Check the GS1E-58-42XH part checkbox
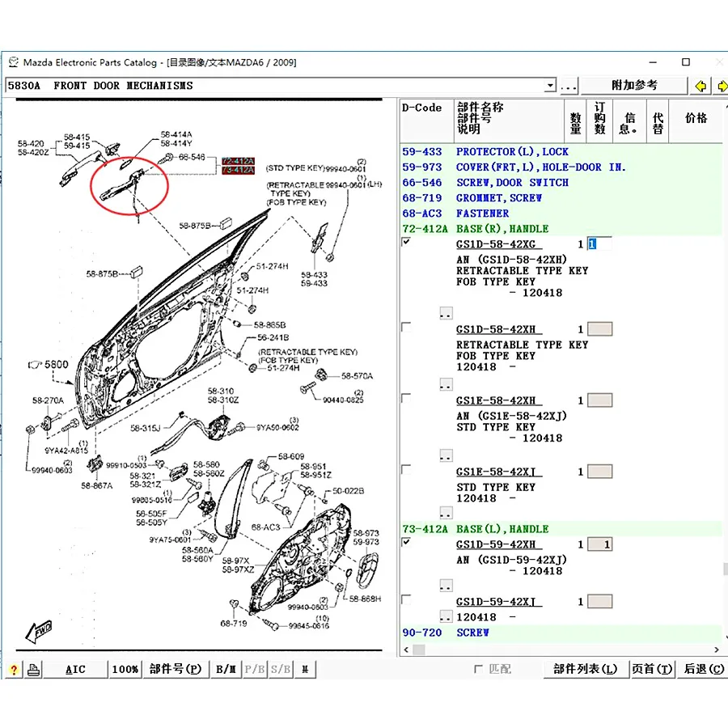This screenshot has height=728, width=728. (x=406, y=398)
